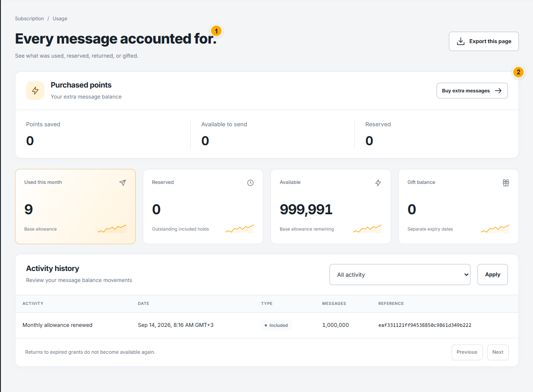Click the Every message accounted for heading
Viewport: 533px width, 392px height.
click(116, 39)
